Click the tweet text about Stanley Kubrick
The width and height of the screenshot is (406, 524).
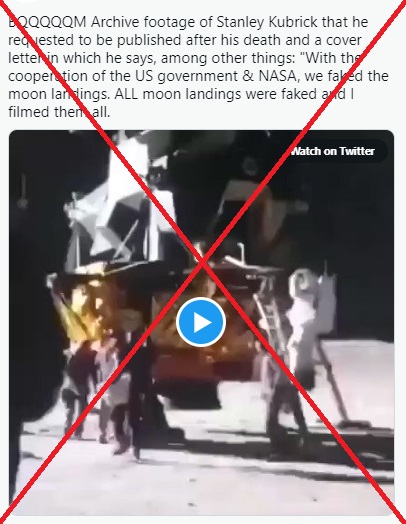pos(198,67)
